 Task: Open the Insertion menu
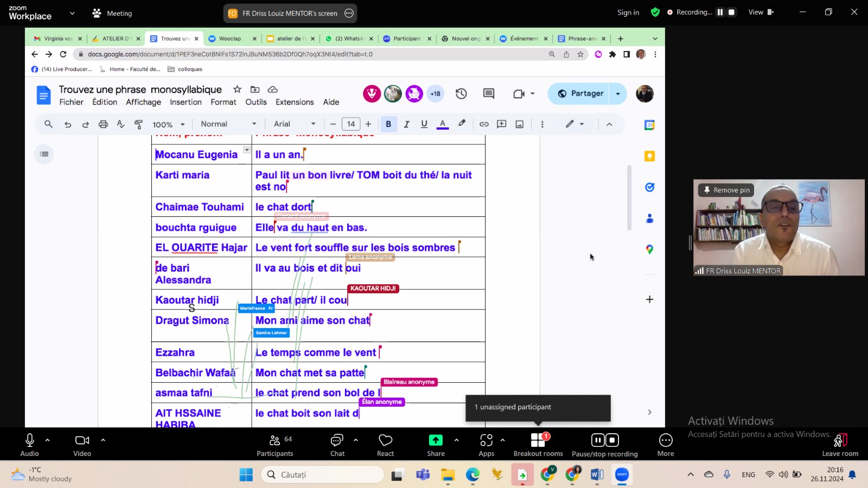click(186, 102)
